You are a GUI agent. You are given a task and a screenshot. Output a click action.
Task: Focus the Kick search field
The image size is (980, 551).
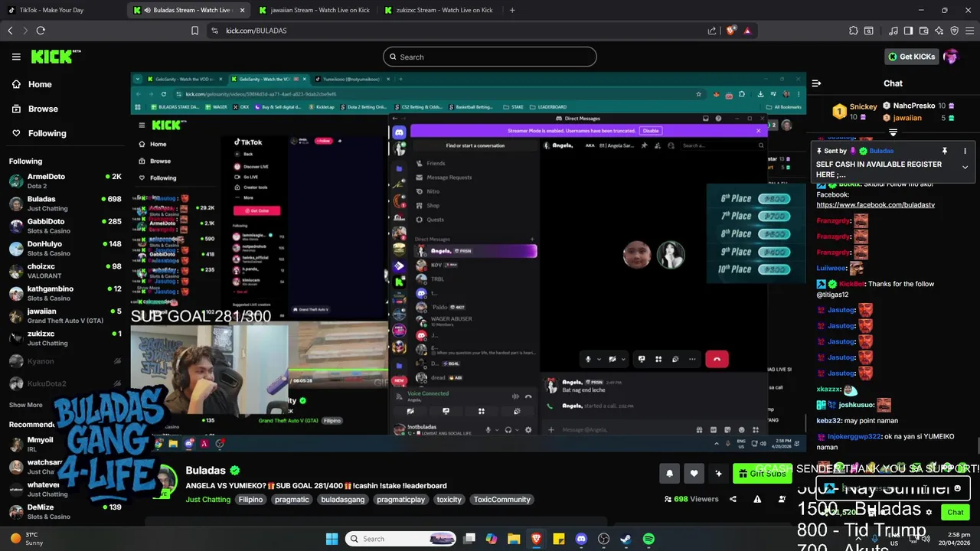pyautogui.click(x=490, y=57)
